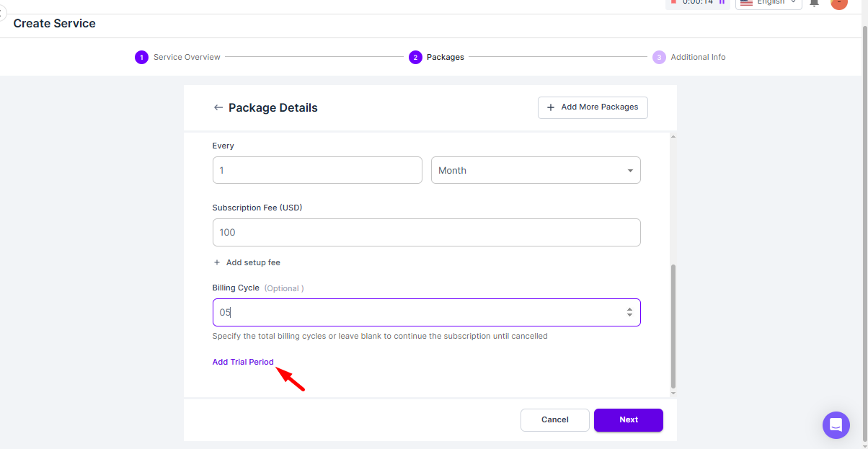This screenshot has width=868, height=449.
Task: Click the plus icon on Add More Packages
Action: click(x=551, y=107)
